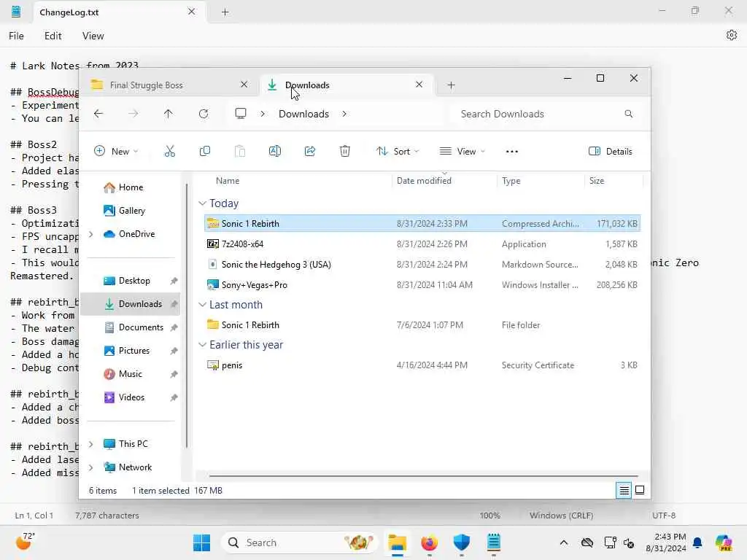Click Downloads in the address breadcrumb
Image resolution: width=747 pixels, height=560 pixels.
coord(303,114)
